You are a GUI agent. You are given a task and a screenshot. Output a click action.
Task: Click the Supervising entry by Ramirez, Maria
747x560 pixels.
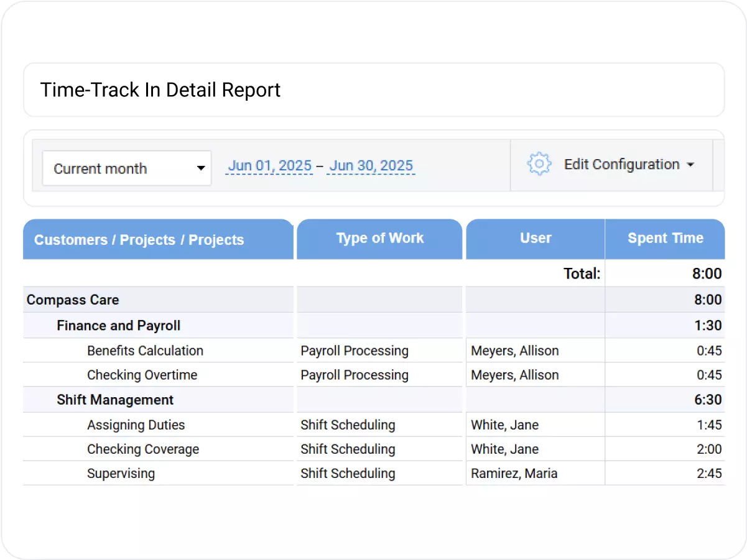[121, 473]
